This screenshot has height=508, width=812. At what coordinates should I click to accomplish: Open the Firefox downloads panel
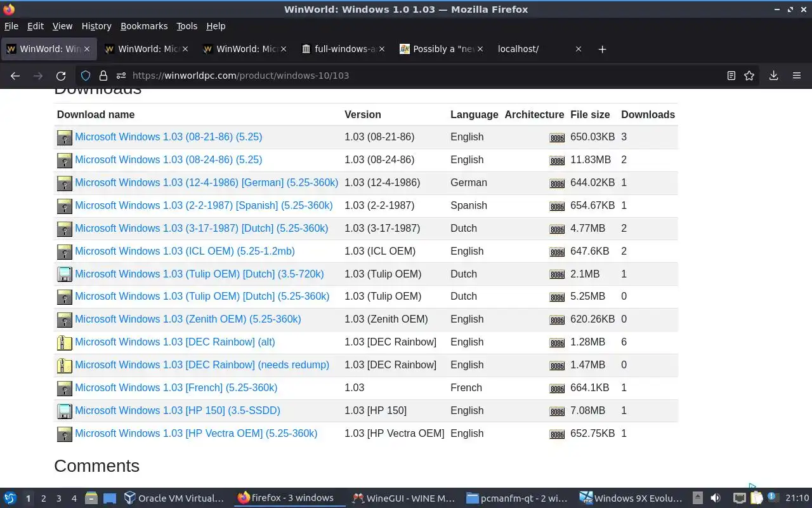773,76
